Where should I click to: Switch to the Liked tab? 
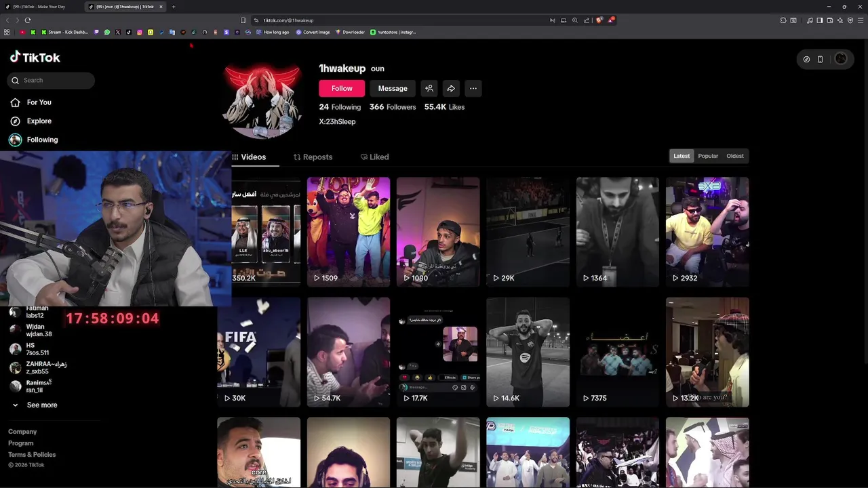(374, 157)
